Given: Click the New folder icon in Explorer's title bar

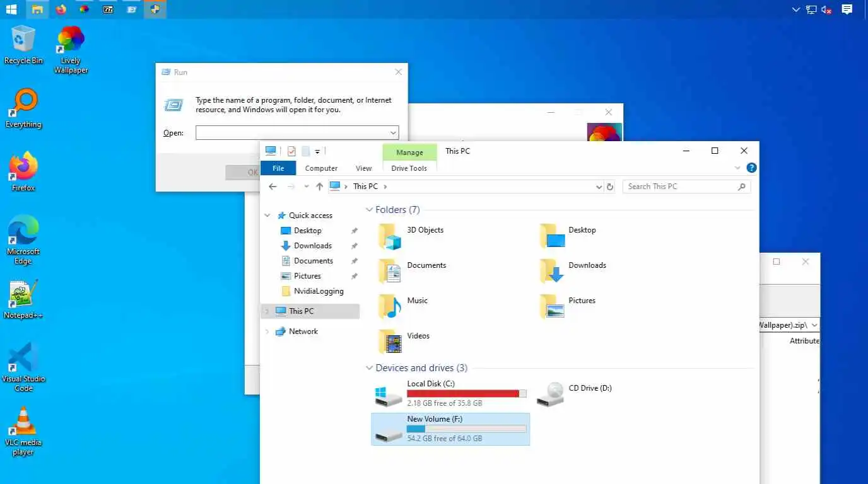Looking at the screenshot, I should tap(305, 151).
